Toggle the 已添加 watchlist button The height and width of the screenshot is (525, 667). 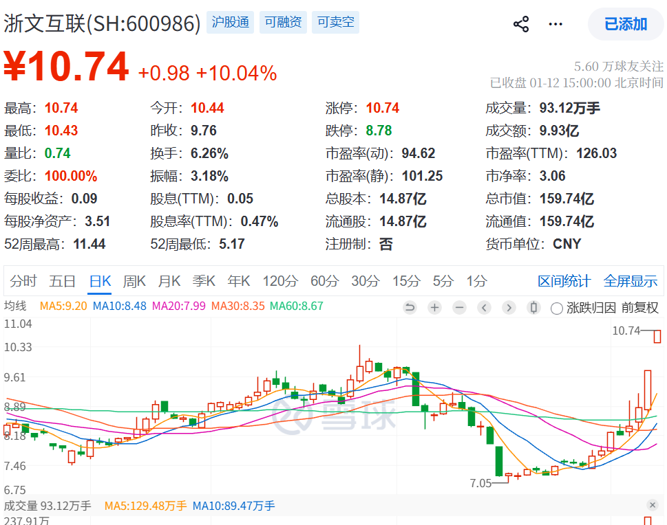[626, 24]
